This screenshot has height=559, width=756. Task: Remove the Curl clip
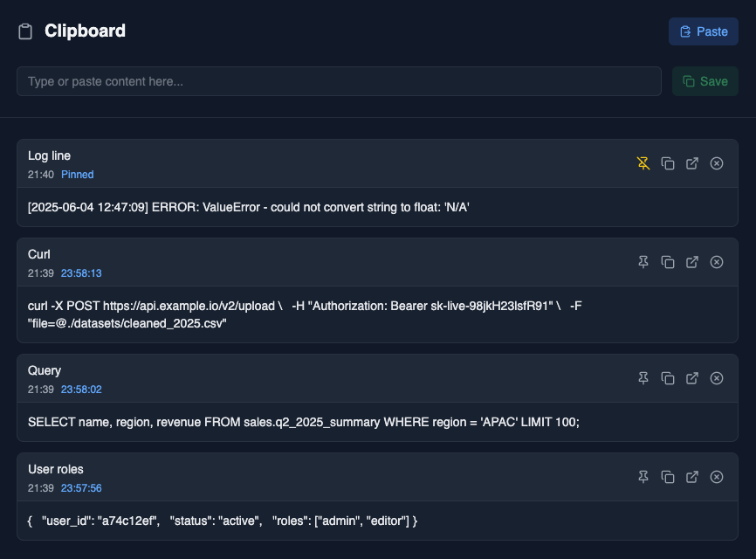(x=717, y=262)
